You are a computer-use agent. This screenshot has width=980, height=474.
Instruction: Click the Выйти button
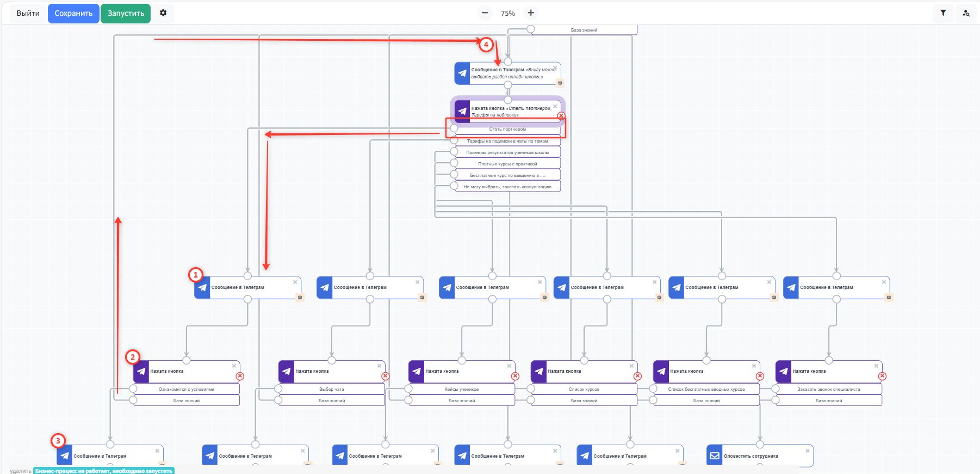point(28,13)
